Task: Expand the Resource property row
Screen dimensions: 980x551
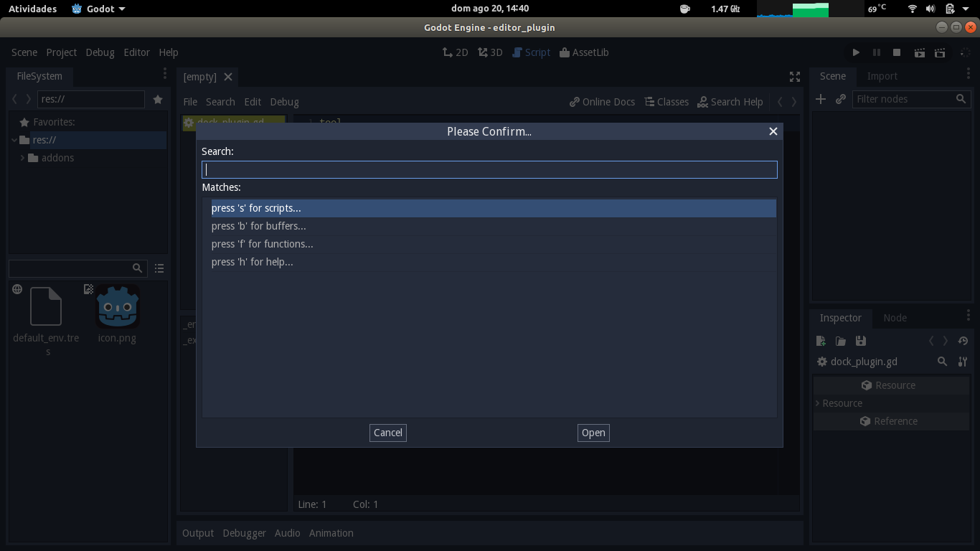Action: (892, 403)
